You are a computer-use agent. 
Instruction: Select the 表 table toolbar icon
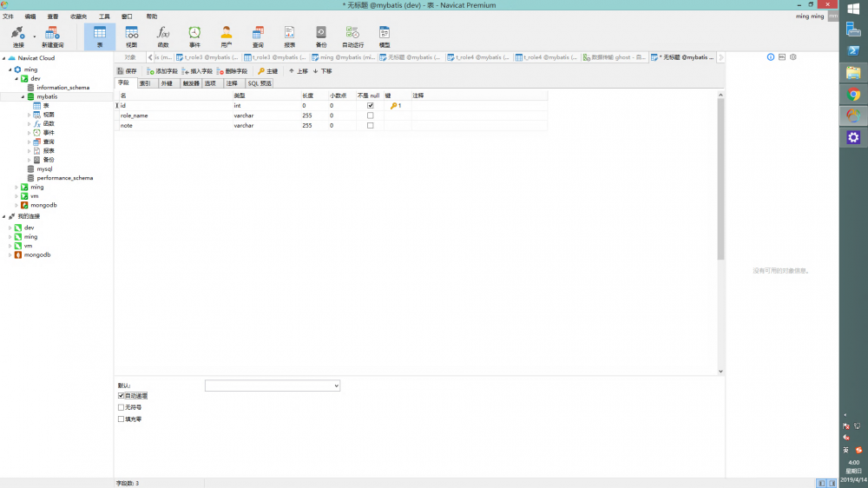[x=100, y=36]
